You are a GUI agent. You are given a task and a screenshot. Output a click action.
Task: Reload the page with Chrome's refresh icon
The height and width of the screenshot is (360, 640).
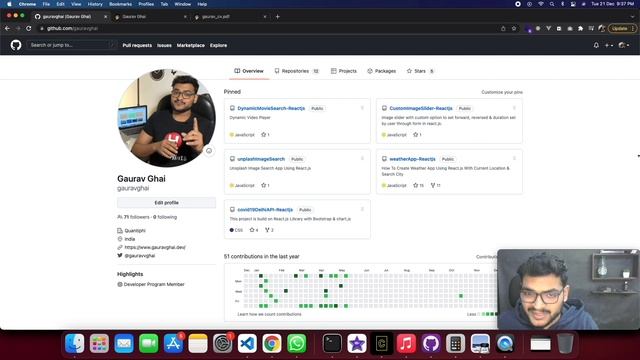pos(29,29)
